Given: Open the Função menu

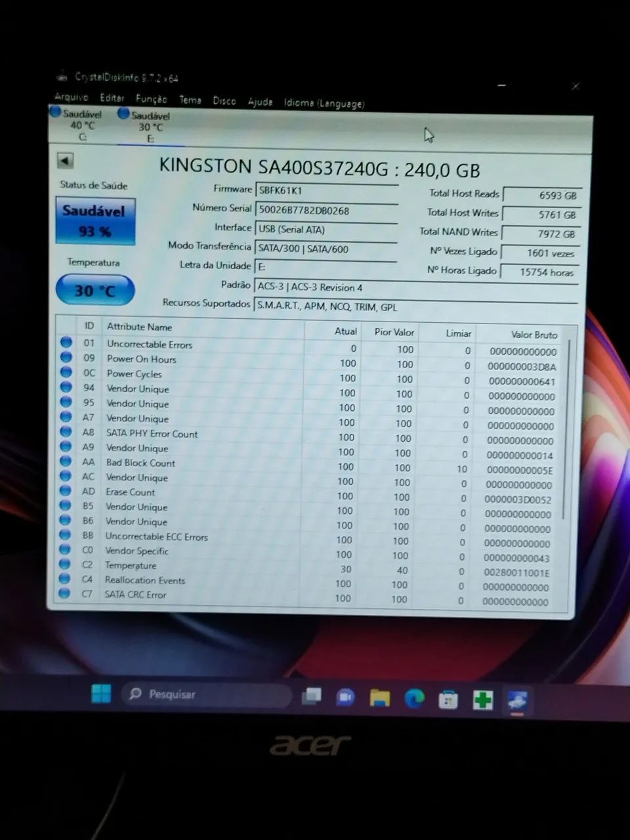Looking at the screenshot, I should (151, 99).
